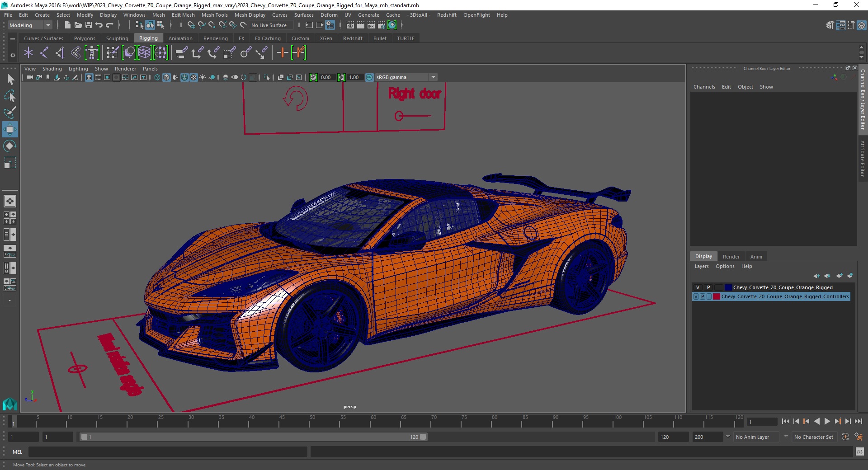Open the Deform menu

329,15
